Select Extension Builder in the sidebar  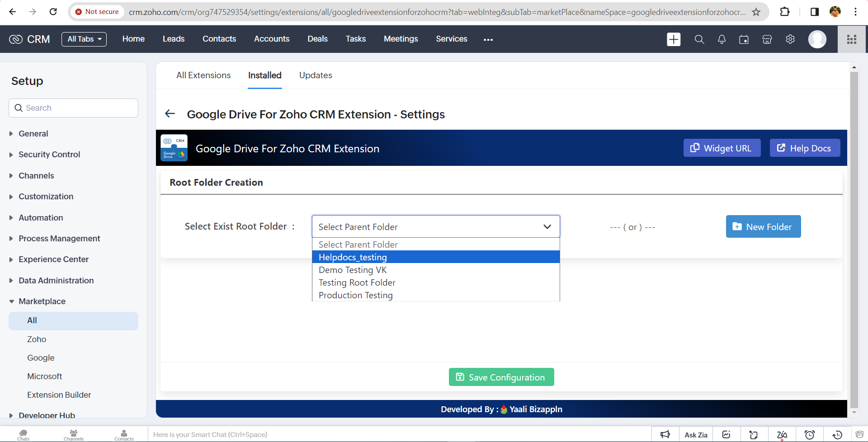pyautogui.click(x=59, y=395)
